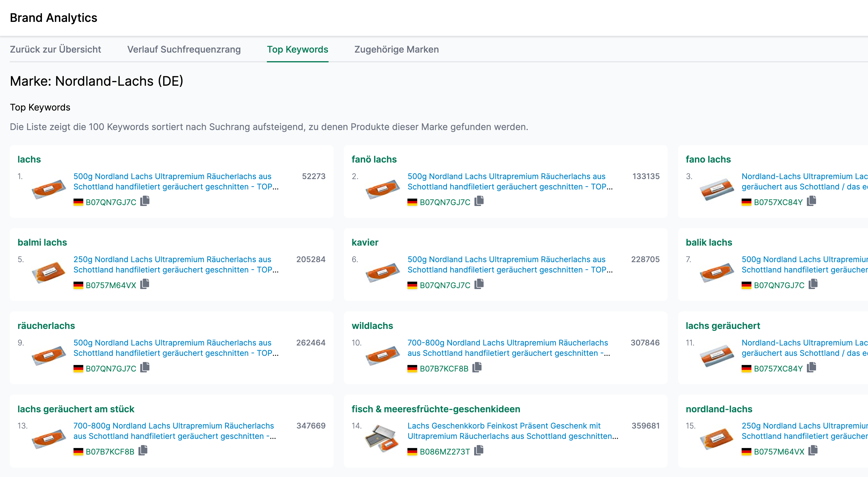
Task: Open keyword link 'nordland-lachs'
Action: [x=719, y=409]
